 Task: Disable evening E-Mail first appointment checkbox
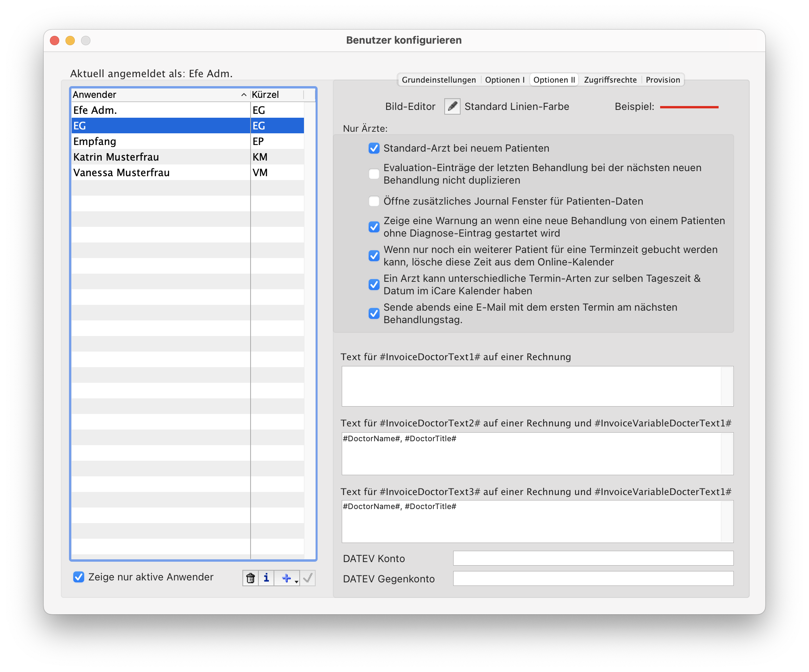374,313
